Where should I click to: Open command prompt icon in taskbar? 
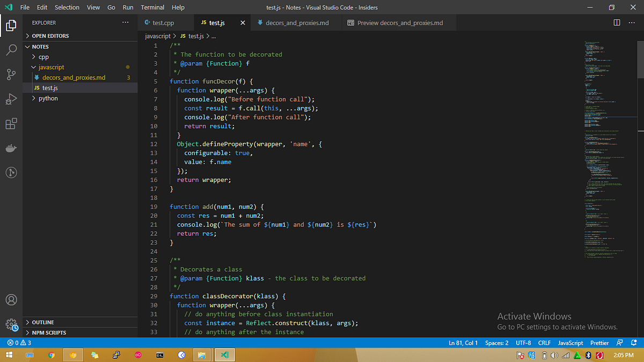coord(159,355)
